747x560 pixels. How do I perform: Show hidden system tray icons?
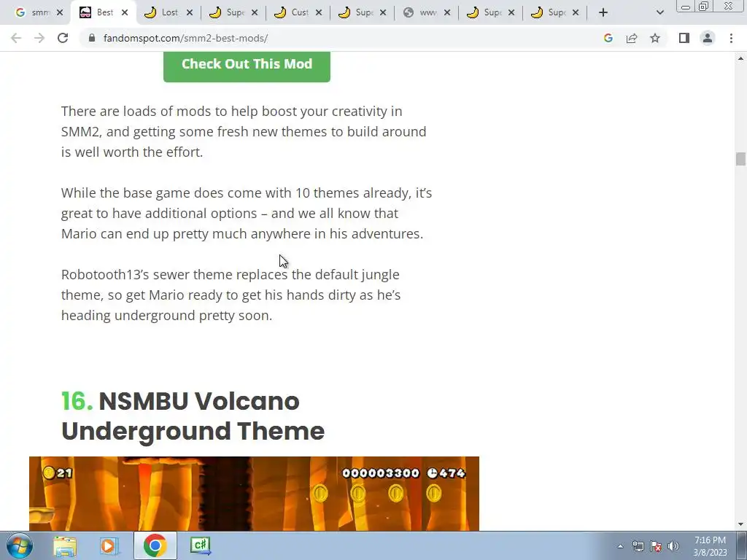click(620, 546)
